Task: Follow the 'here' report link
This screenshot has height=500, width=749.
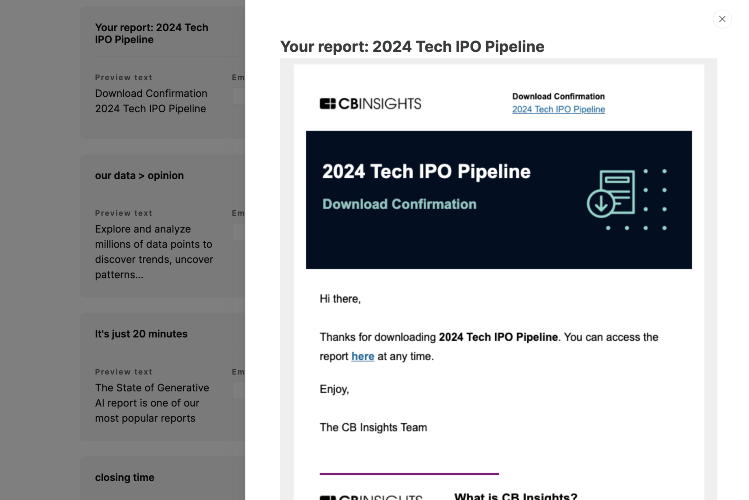Action: [363, 356]
